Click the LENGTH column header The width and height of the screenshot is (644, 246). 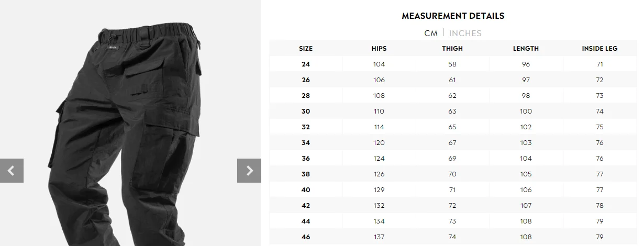coord(526,49)
